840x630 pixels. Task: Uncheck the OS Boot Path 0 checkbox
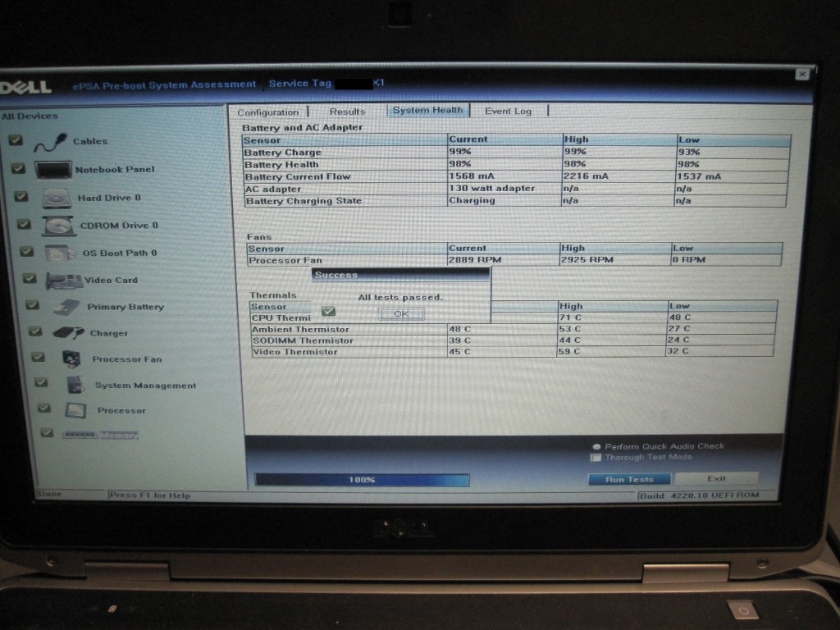(26, 251)
